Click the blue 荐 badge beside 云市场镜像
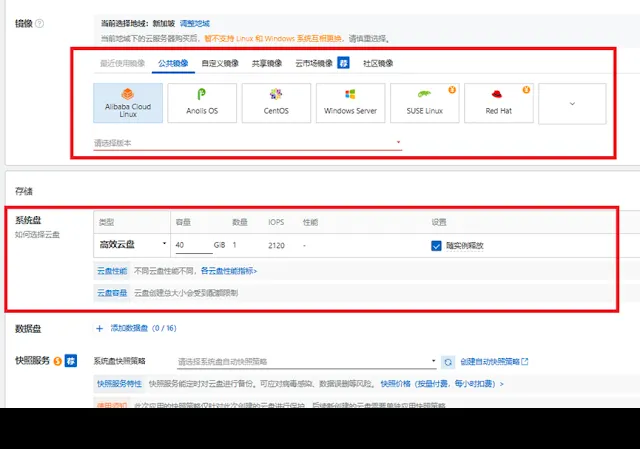The image size is (640, 449). [x=343, y=63]
